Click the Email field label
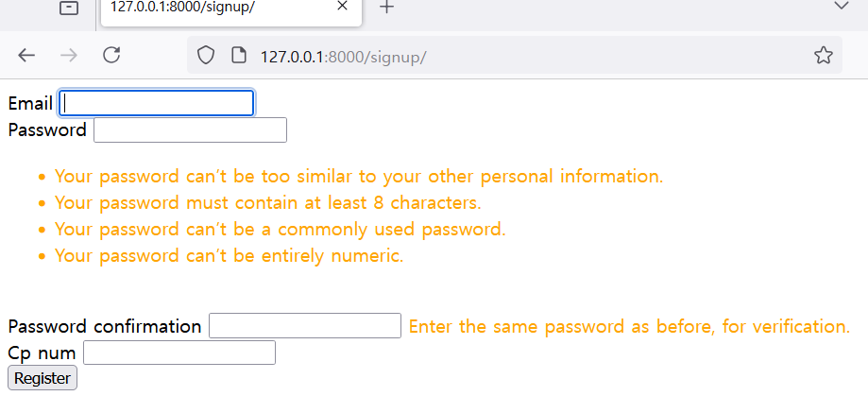Viewport: 868px width, 396px height. (30, 103)
